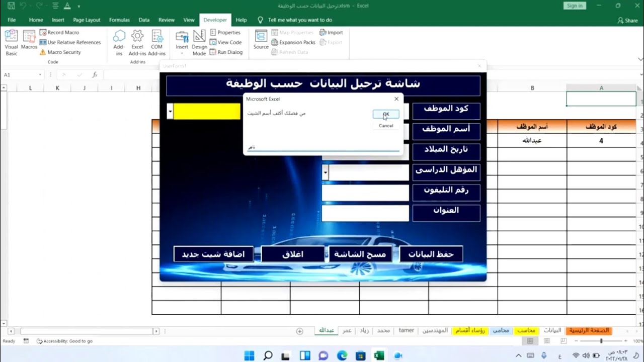Switch to the Home ribbon tab
Viewport: 644px width, 362px height.
[x=36, y=20]
